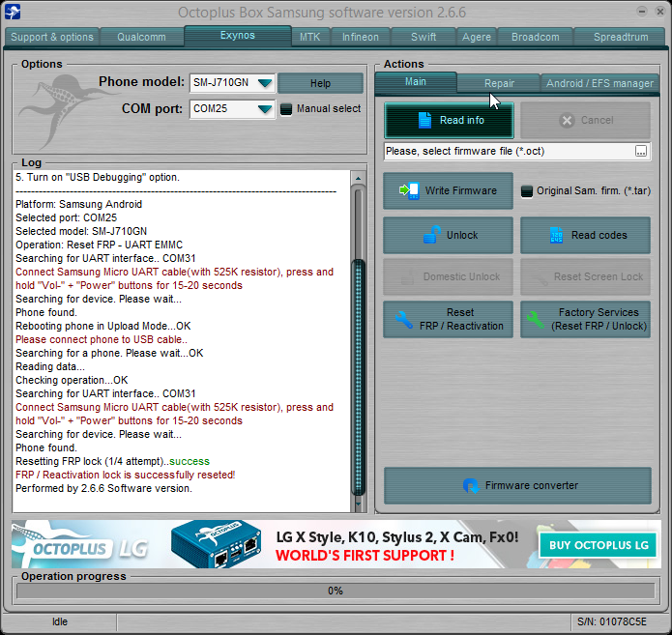Select the Main actions tab
The width and height of the screenshot is (672, 635).
415,82
